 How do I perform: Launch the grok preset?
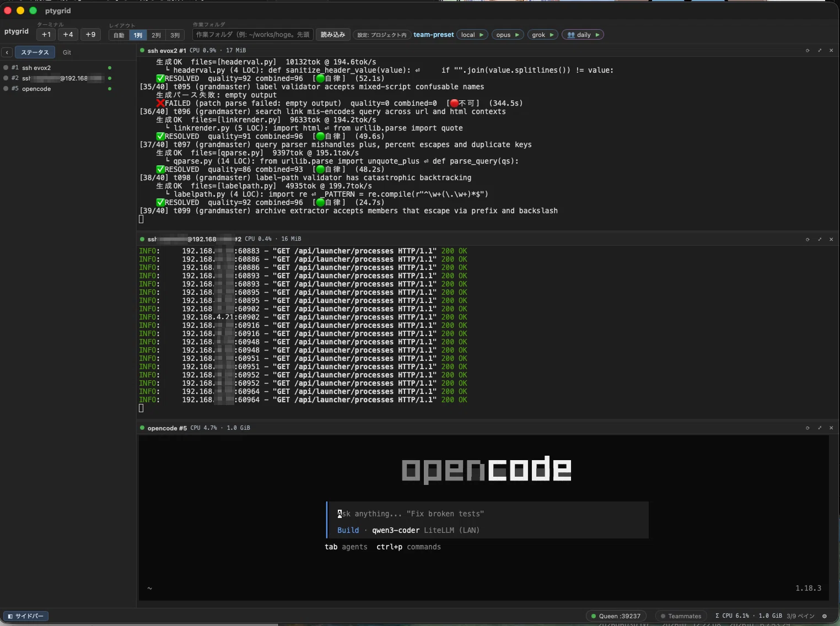point(543,35)
